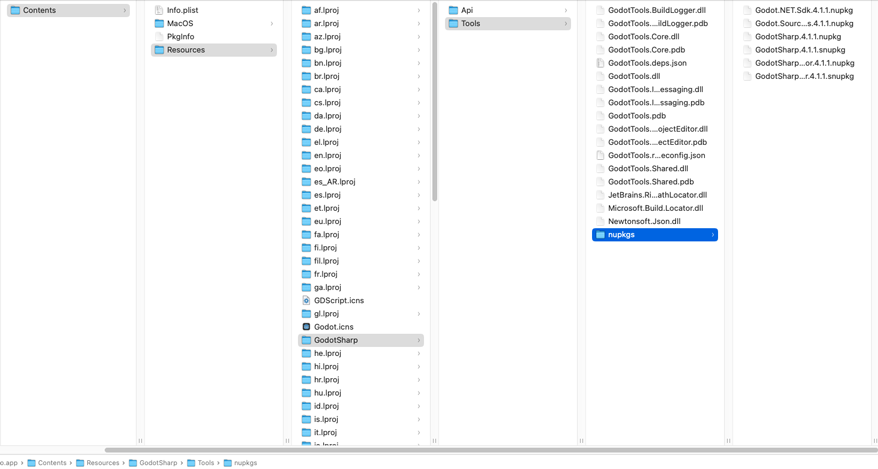Screen dimensions: 878x469
Task: Select the Info.plist file icon
Action: (x=159, y=10)
